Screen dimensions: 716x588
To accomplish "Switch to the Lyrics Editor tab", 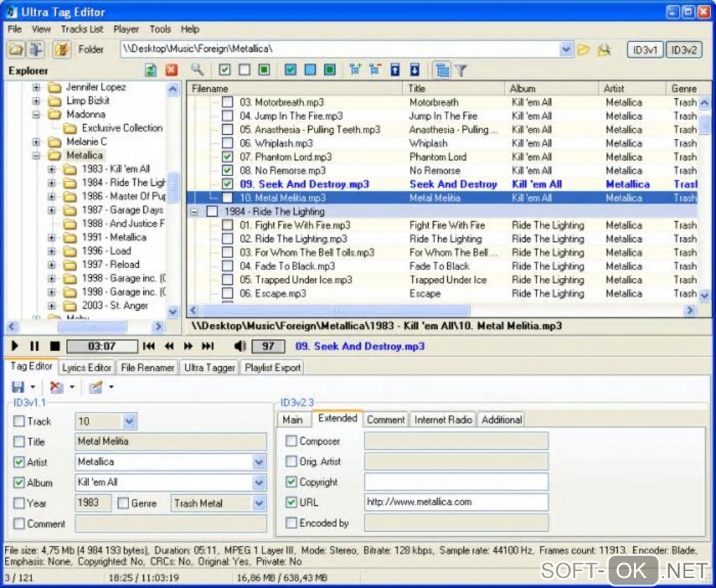I will [x=87, y=368].
